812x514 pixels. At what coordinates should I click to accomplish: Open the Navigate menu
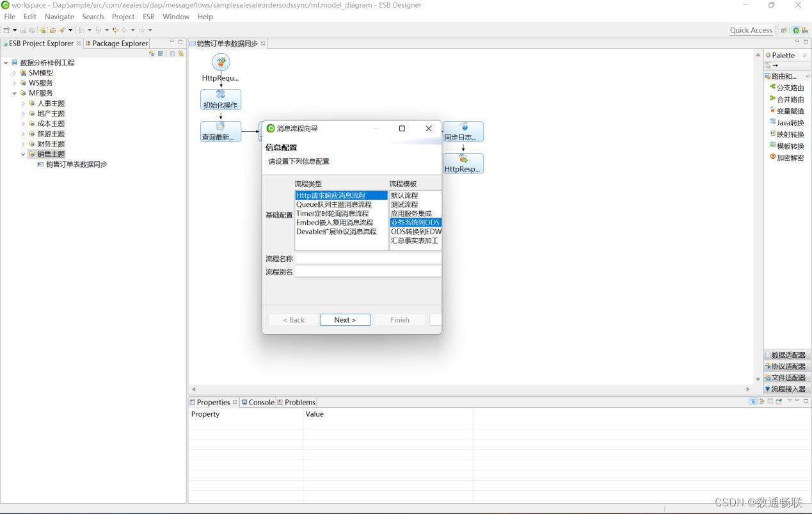(x=60, y=17)
